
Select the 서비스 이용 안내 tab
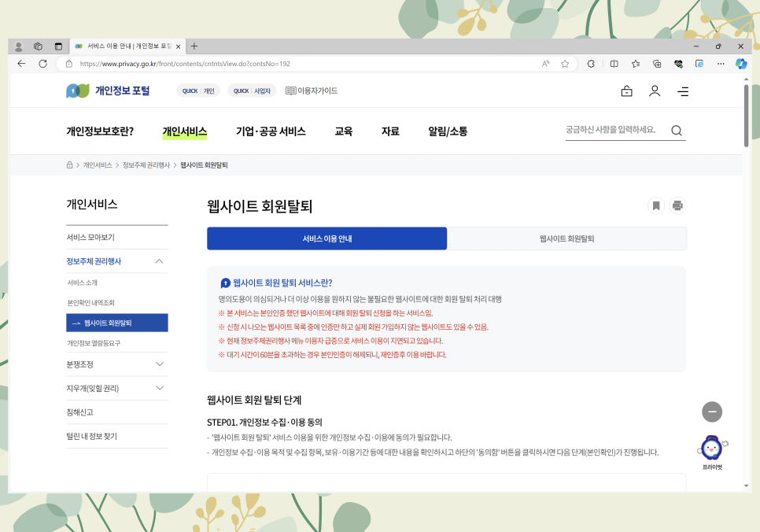(327, 238)
